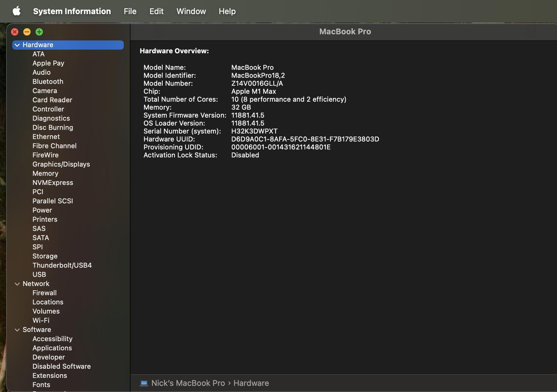Select Thunderbolt/USB4 in the sidebar

click(x=62, y=265)
